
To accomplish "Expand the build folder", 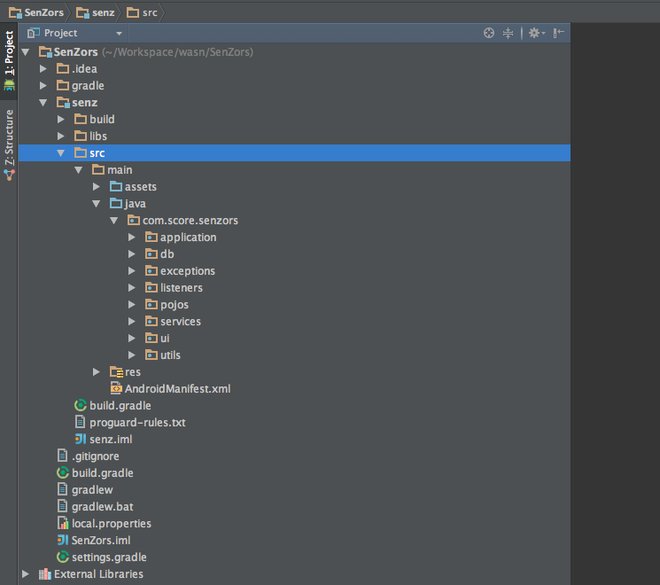I will click(61, 119).
